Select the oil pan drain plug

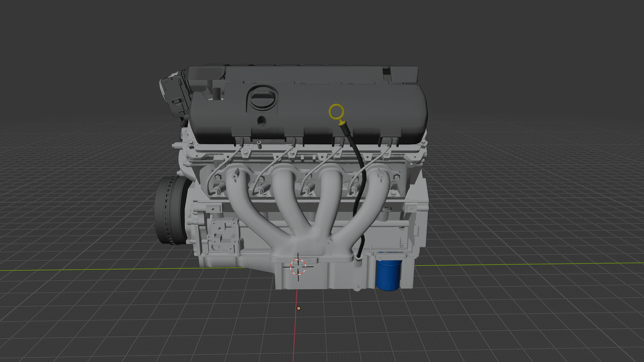pos(357,288)
